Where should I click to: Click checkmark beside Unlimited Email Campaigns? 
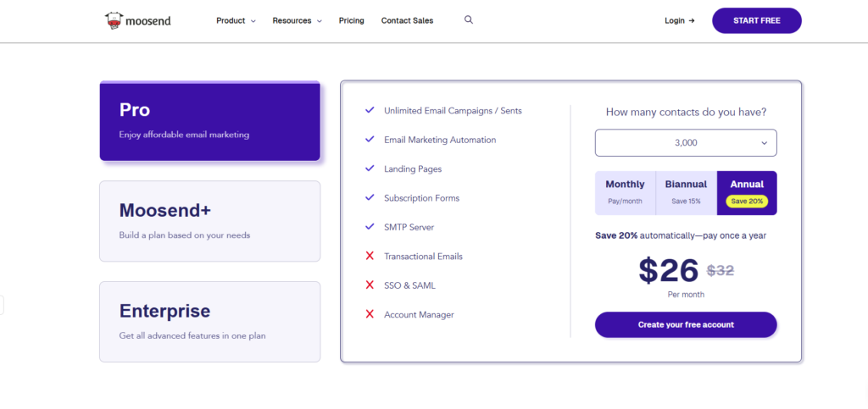(x=370, y=111)
